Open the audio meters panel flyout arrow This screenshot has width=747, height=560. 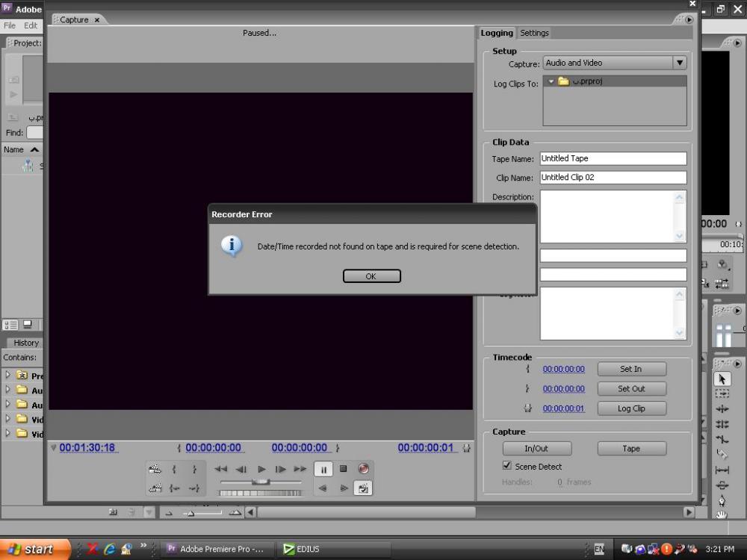[737, 311]
